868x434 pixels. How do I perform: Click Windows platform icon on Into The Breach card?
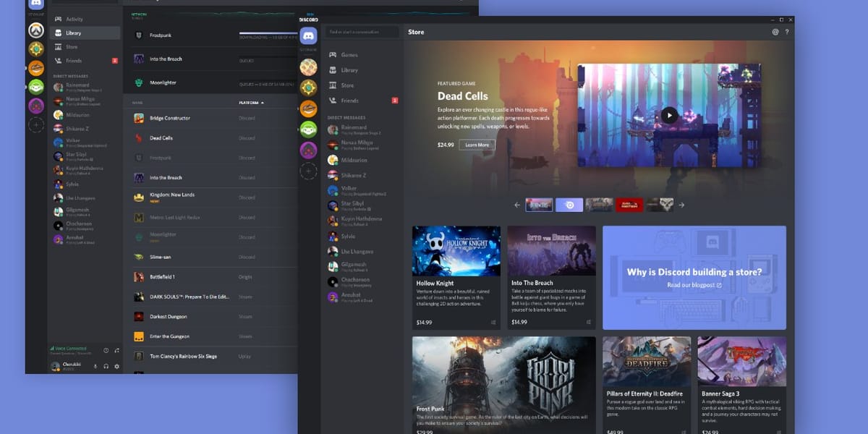click(588, 323)
